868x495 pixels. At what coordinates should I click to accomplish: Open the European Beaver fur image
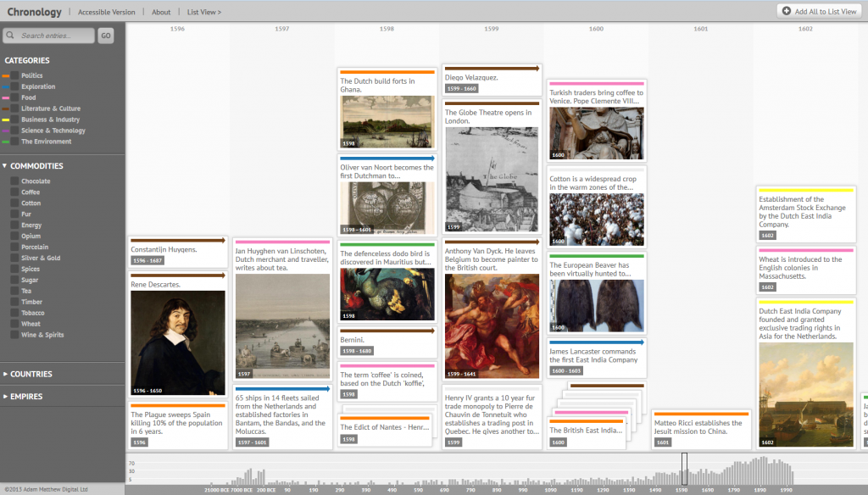597,306
